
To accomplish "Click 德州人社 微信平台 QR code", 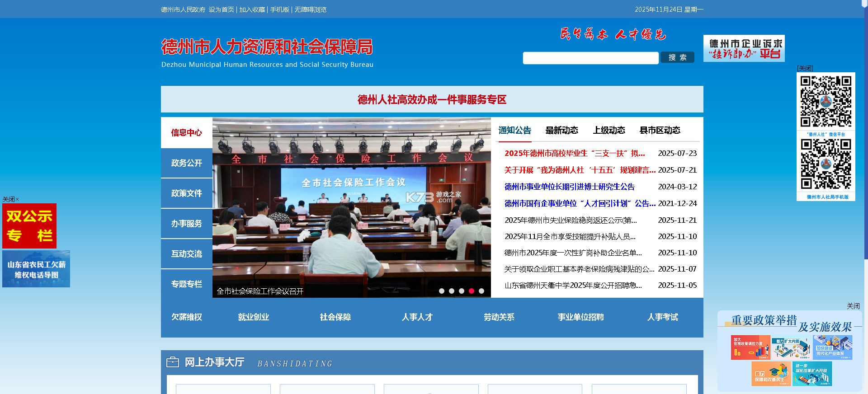I will (826, 102).
